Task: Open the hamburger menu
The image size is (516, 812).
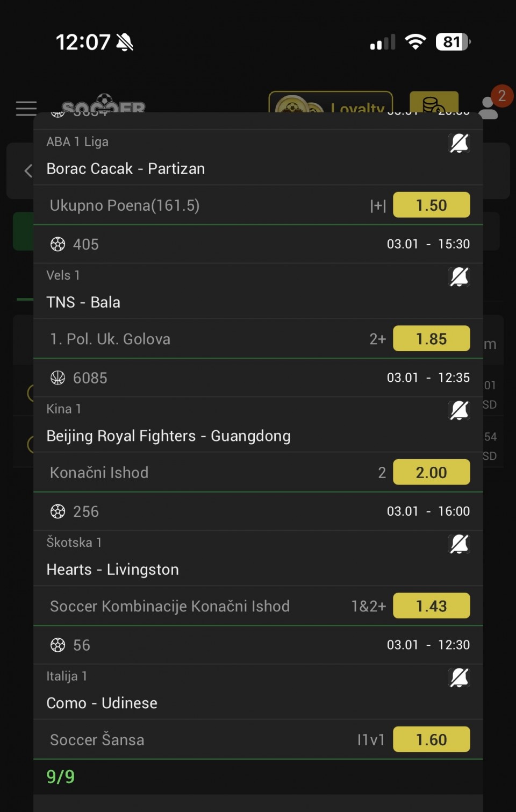Action: (x=26, y=108)
